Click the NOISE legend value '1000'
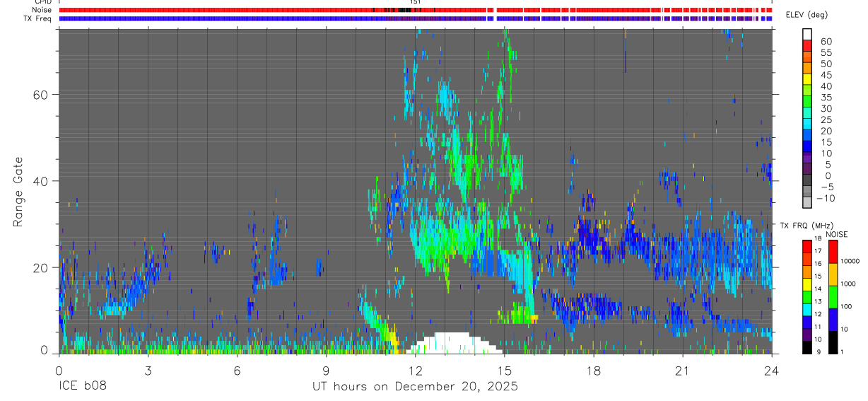The image size is (868, 401). [849, 284]
